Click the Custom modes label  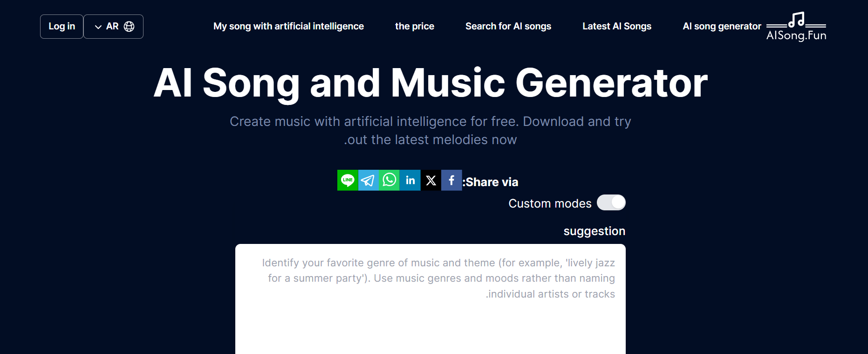click(550, 204)
